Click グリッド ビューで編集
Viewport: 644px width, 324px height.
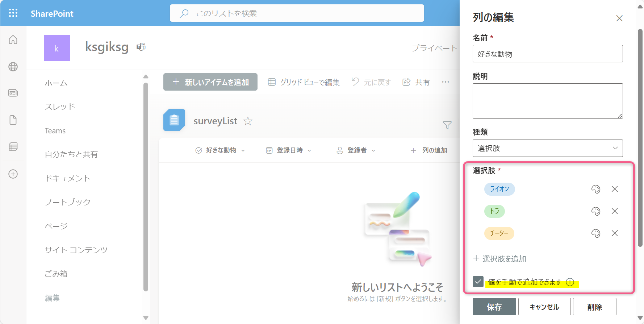click(x=304, y=82)
